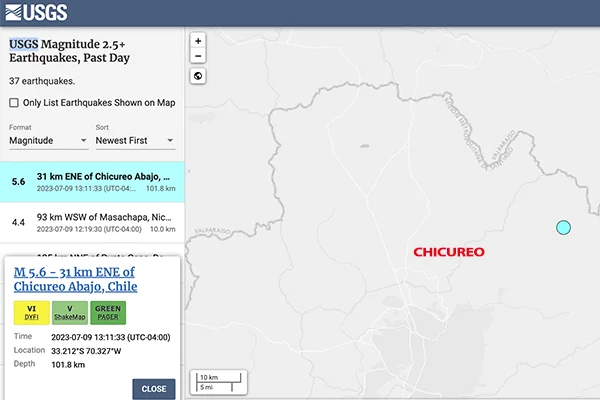This screenshot has width=600, height=400.
Task: Click the 37 earthquakes count text
Action: (x=42, y=81)
